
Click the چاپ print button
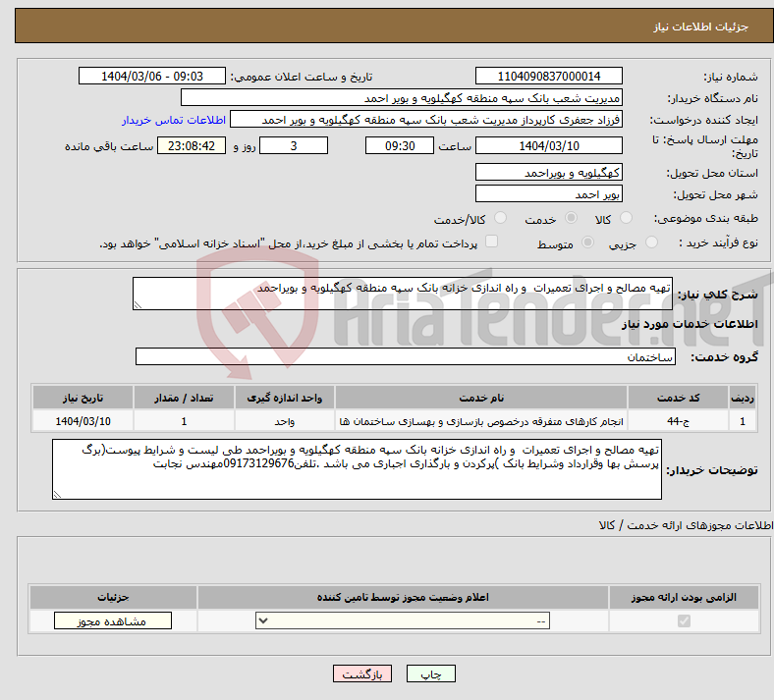click(x=431, y=673)
